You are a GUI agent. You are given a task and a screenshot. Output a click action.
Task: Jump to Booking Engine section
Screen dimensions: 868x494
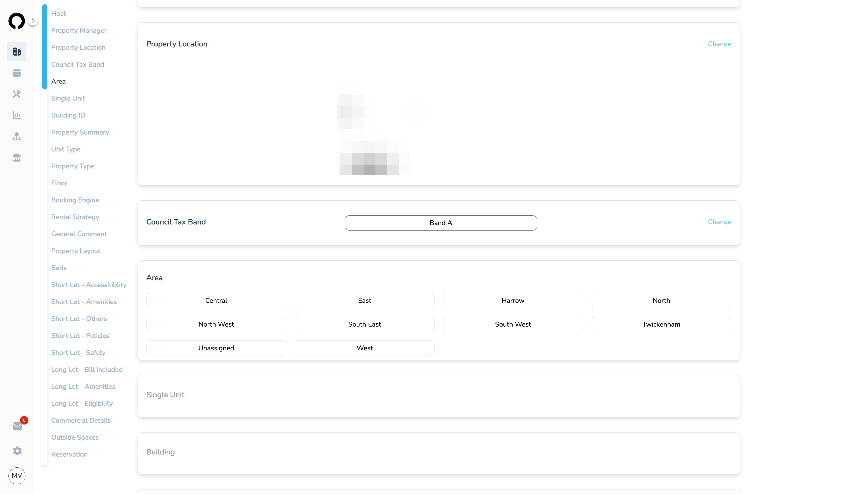pos(75,200)
